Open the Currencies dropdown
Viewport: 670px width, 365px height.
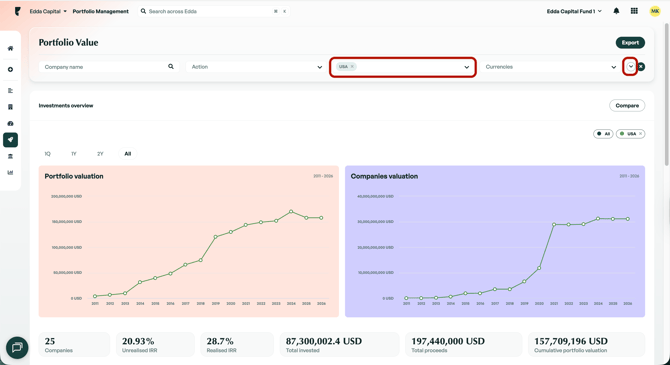pyautogui.click(x=550, y=67)
